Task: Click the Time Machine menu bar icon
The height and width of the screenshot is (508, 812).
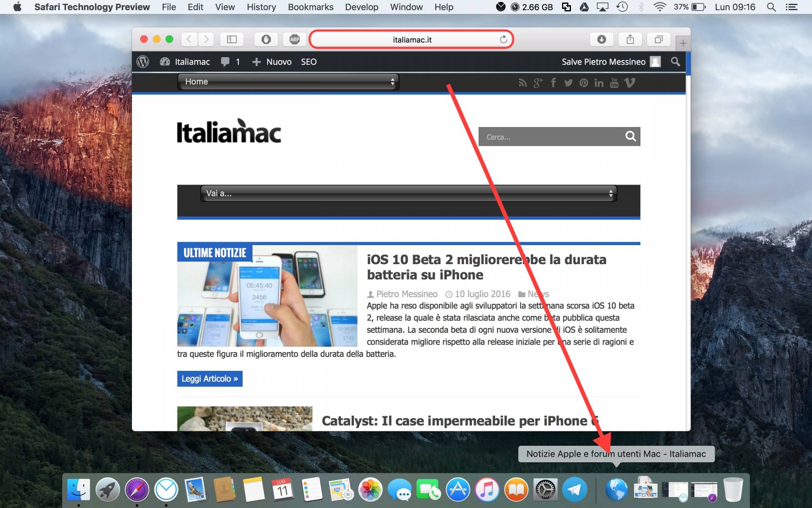Action: tap(622, 7)
